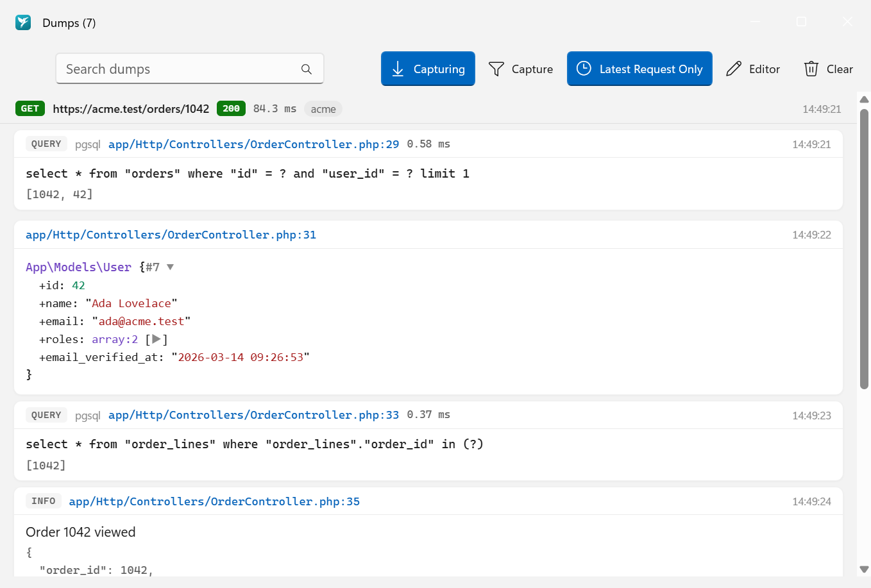Open OrderController.php:29 source link
The image size is (871, 588).
pyautogui.click(x=253, y=144)
